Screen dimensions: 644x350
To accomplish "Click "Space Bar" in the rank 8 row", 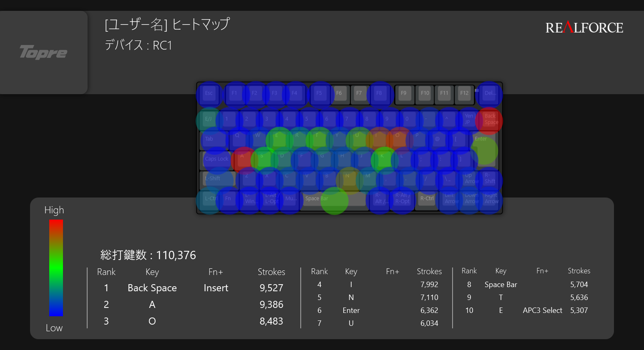I will click(501, 285).
